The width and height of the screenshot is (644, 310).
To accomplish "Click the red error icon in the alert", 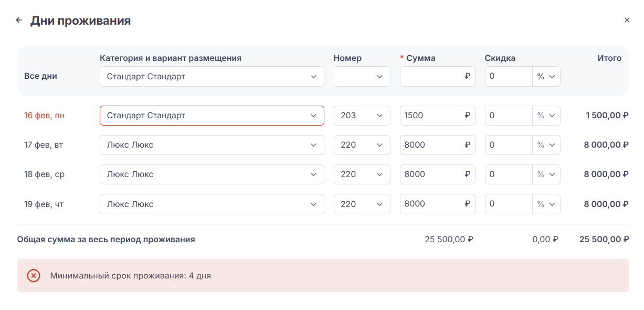I will tap(34, 275).
